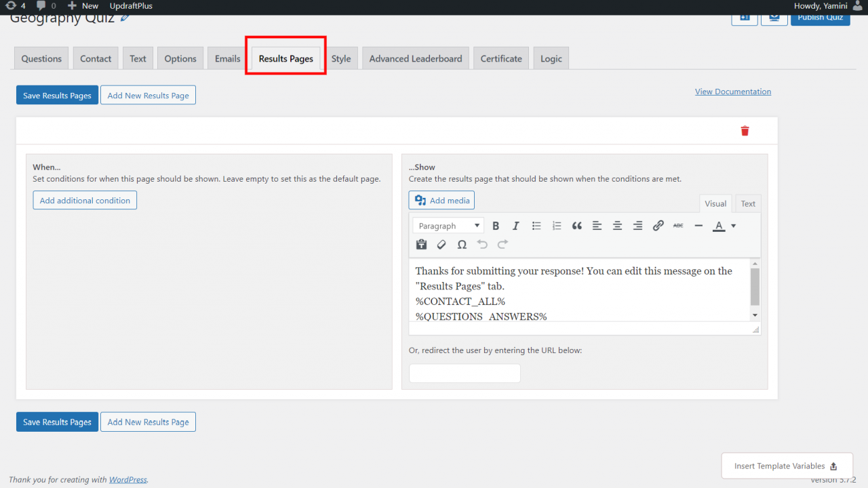Image resolution: width=868 pixels, height=488 pixels.
Task: Open the Paragraph style dropdown
Action: (x=448, y=225)
